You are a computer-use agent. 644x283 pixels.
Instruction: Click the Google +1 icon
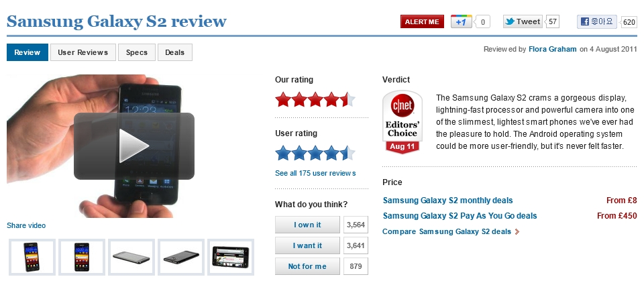click(x=461, y=21)
